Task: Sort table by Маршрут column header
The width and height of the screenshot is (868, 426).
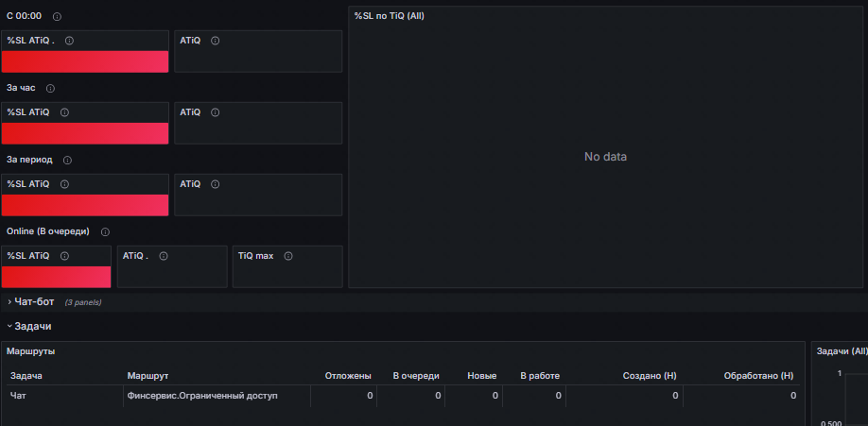Action: coord(148,376)
